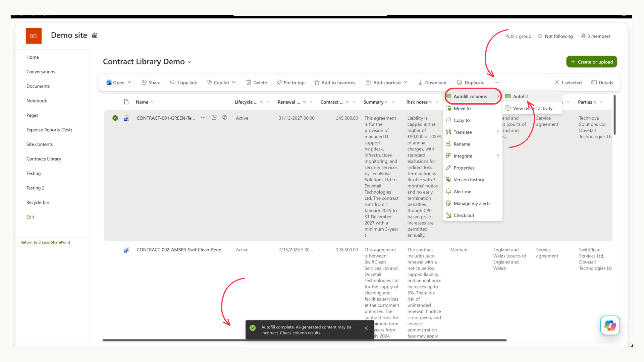Uncheck the CONTRACT-001 row selection circle

coord(115,118)
